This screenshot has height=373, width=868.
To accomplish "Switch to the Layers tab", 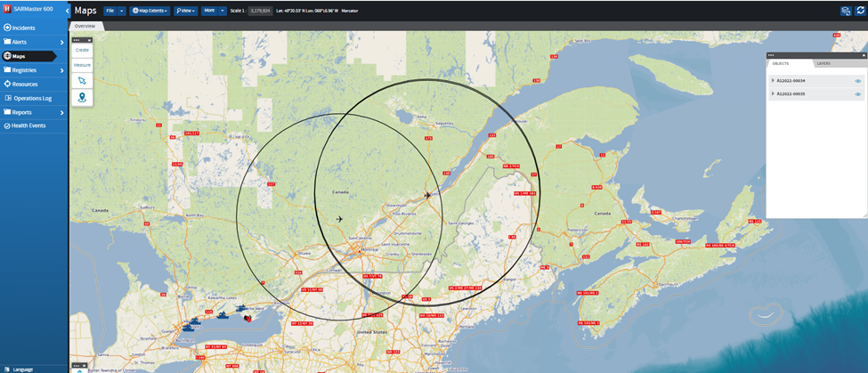I will [823, 64].
